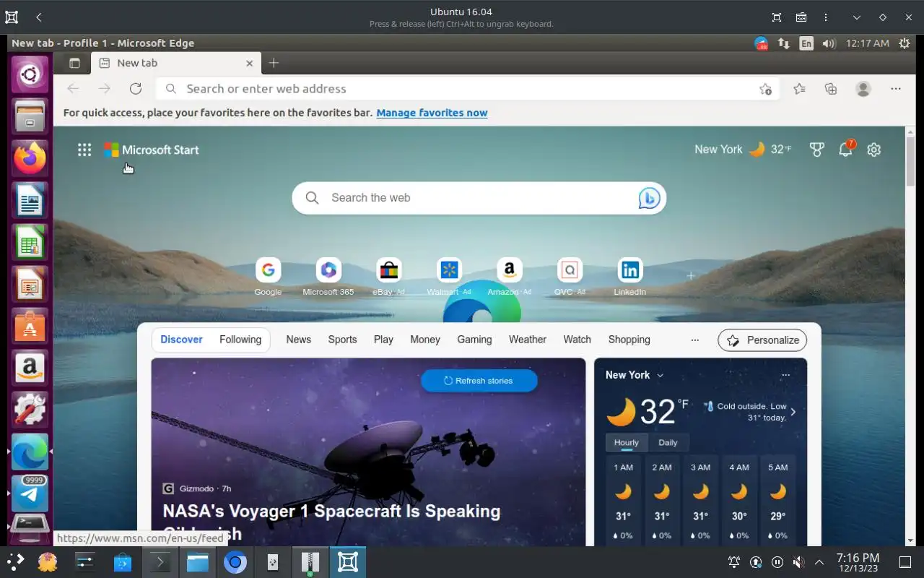Open the host tray hidden icons arrow

pos(819,562)
